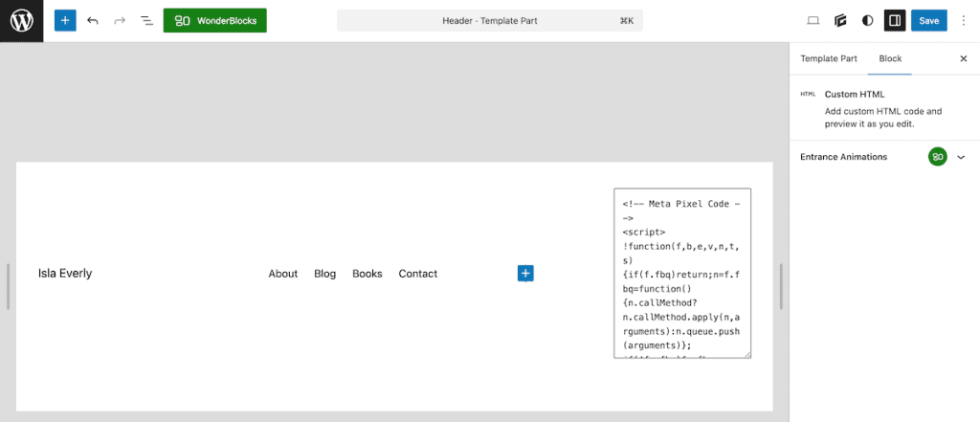The image size is (980, 422).
Task: Toggle the settings sidebar panel
Action: click(895, 21)
